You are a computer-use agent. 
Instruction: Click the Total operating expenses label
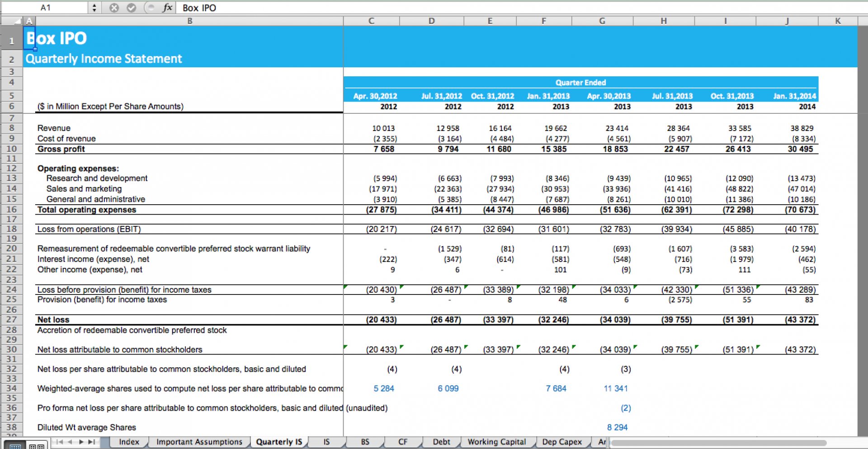tap(86, 210)
